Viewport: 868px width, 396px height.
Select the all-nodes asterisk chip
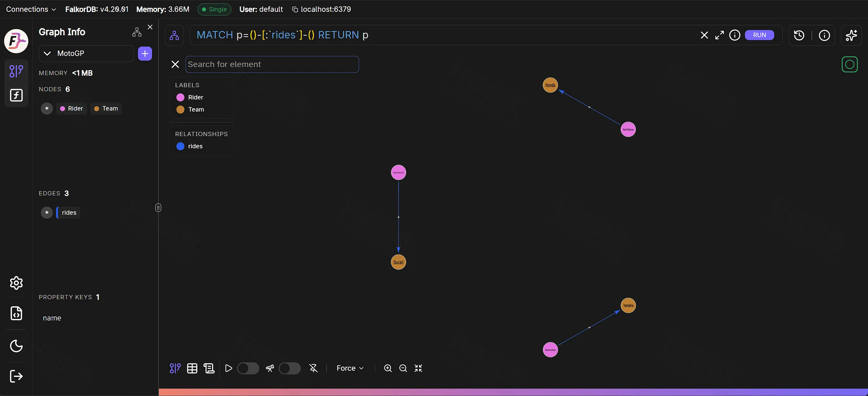click(x=47, y=109)
